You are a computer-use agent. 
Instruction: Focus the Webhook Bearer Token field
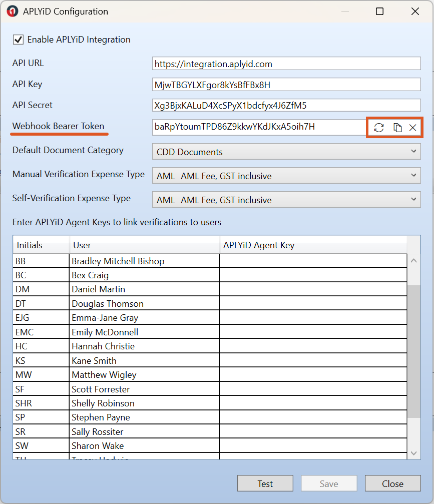pyautogui.click(x=259, y=127)
